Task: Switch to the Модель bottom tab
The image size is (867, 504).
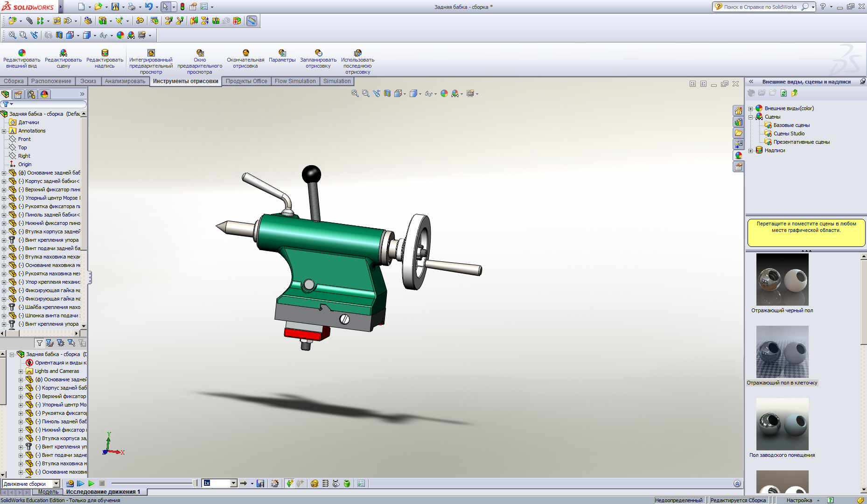Action: tap(49, 492)
